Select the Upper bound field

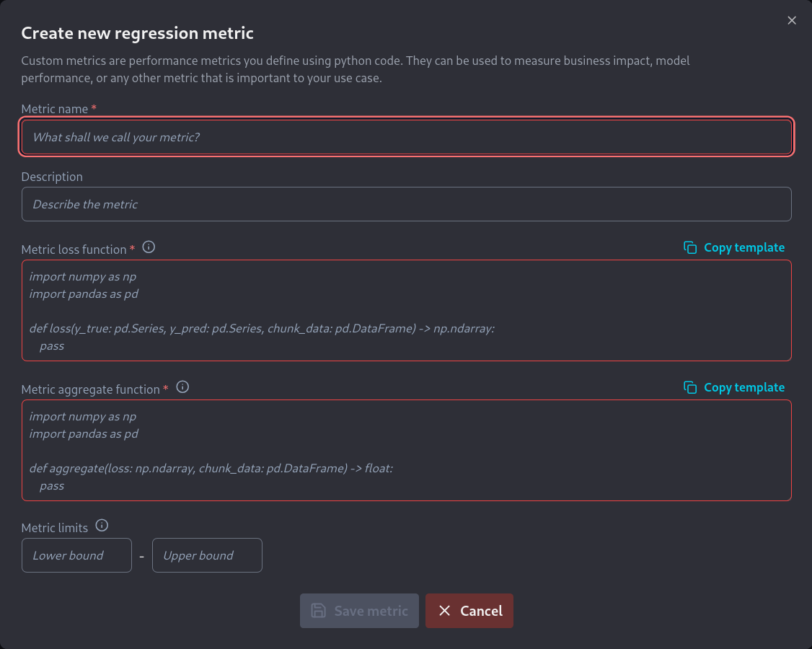207,555
